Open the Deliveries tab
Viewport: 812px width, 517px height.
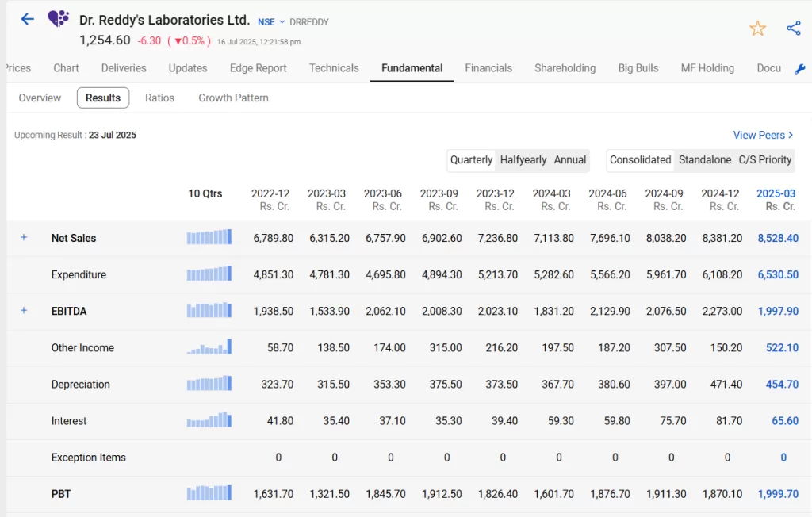(x=124, y=68)
